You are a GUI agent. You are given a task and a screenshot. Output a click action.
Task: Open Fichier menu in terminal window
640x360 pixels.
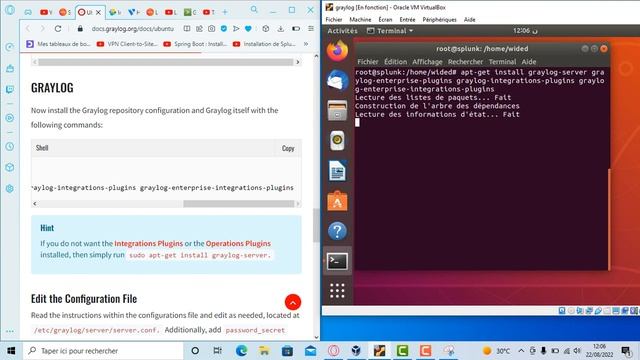tap(368, 62)
